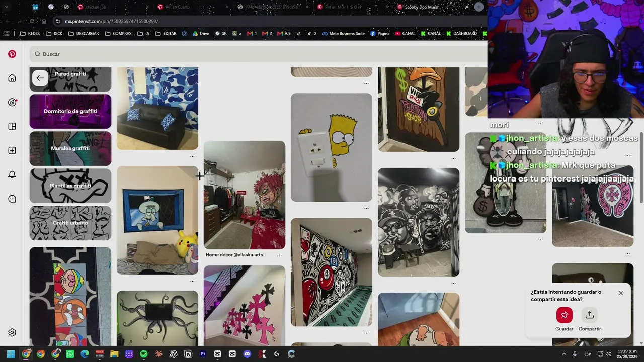Open the VJE Gmail bookmark
Image resolution: width=644 pixels, height=362 pixels.
(x=284, y=34)
